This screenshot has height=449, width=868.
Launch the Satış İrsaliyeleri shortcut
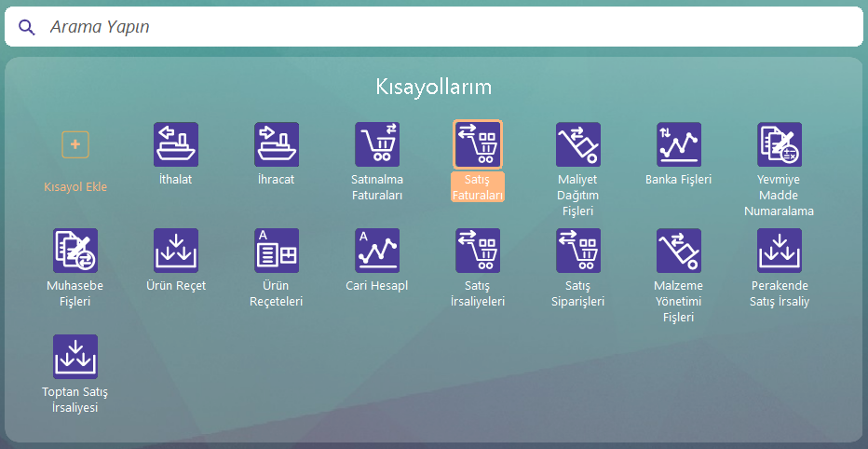coord(478,251)
